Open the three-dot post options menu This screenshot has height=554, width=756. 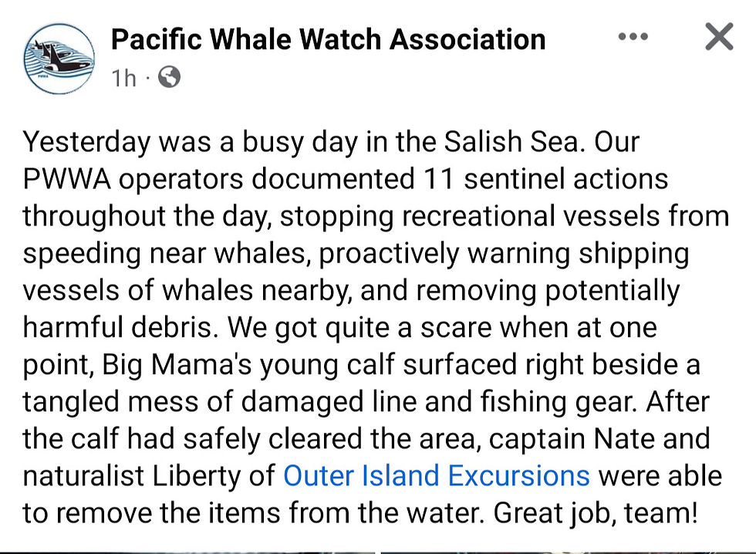633,37
